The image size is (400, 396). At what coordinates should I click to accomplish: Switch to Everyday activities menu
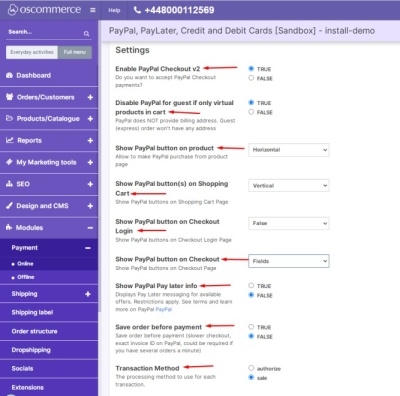(32, 52)
